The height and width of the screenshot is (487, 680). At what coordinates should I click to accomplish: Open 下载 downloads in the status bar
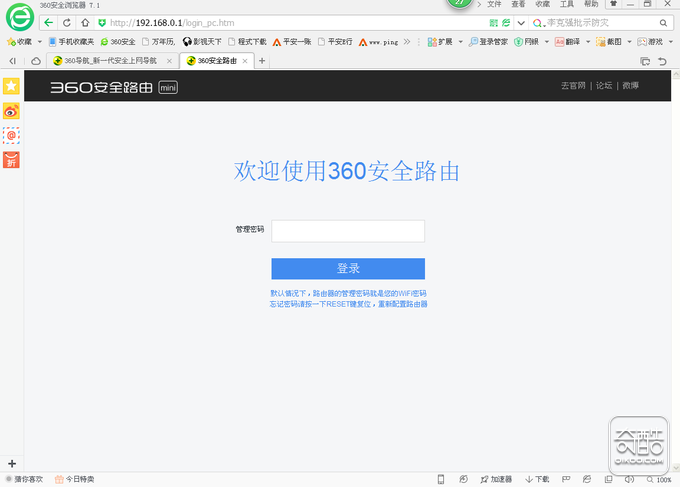537,479
